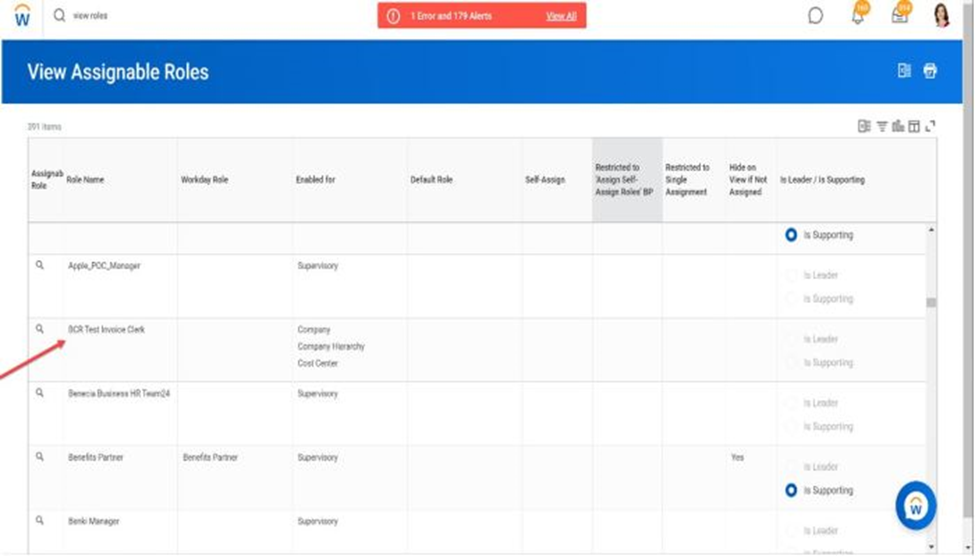This screenshot has height=556, width=975.
Task: Select Is Supporting for BCR Test Invoice Clerk
Action: point(791,363)
